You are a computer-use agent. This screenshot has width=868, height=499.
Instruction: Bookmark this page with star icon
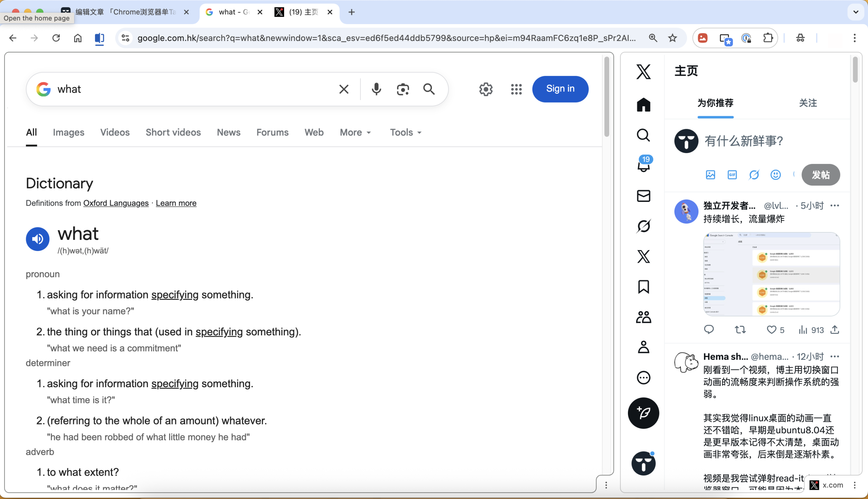point(672,38)
